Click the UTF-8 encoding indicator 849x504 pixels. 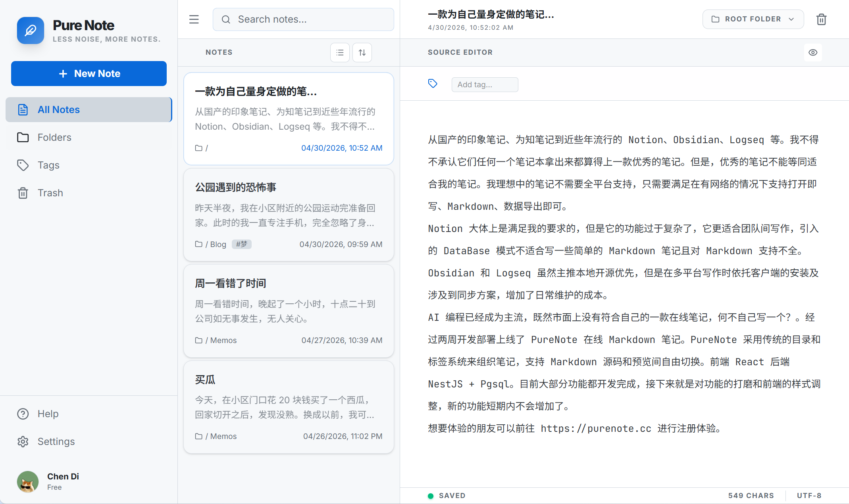click(809, 496)
